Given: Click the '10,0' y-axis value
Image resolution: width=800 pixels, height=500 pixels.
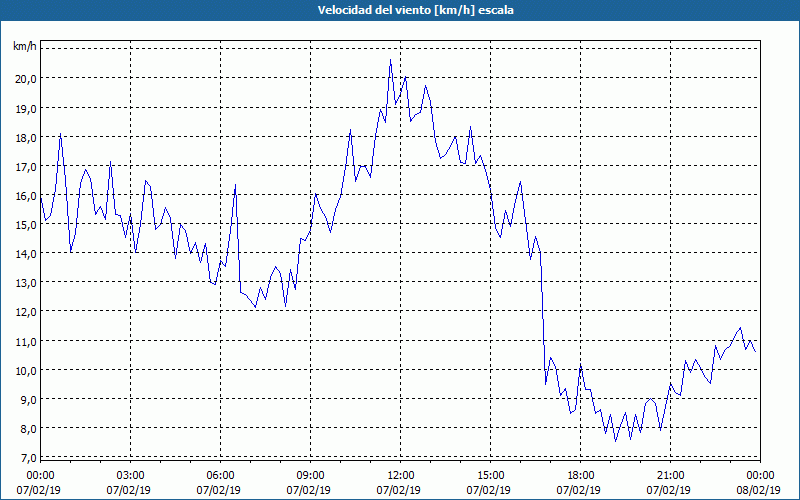Looking at the screenshot, I should pyautogui.click(x=25, y=370).
